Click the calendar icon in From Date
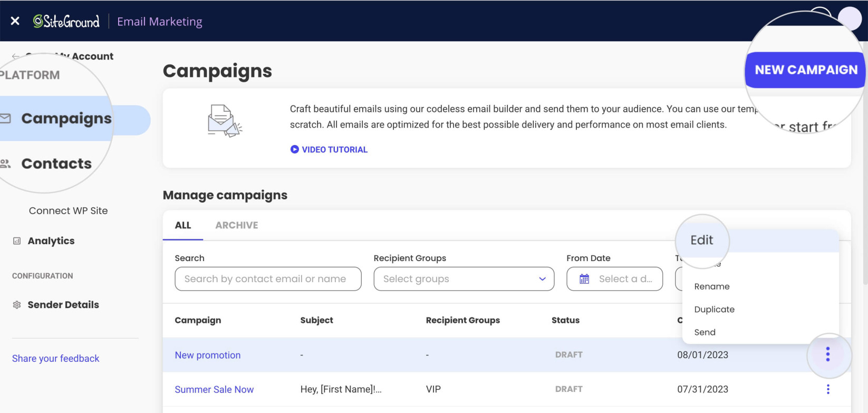The image size is (868, 413). pos(584,279)
